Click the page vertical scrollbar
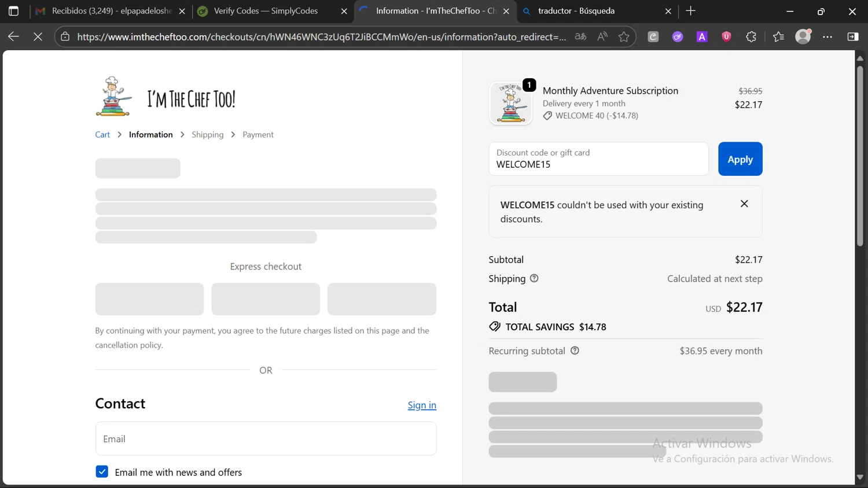 click(x=860, y=156)
